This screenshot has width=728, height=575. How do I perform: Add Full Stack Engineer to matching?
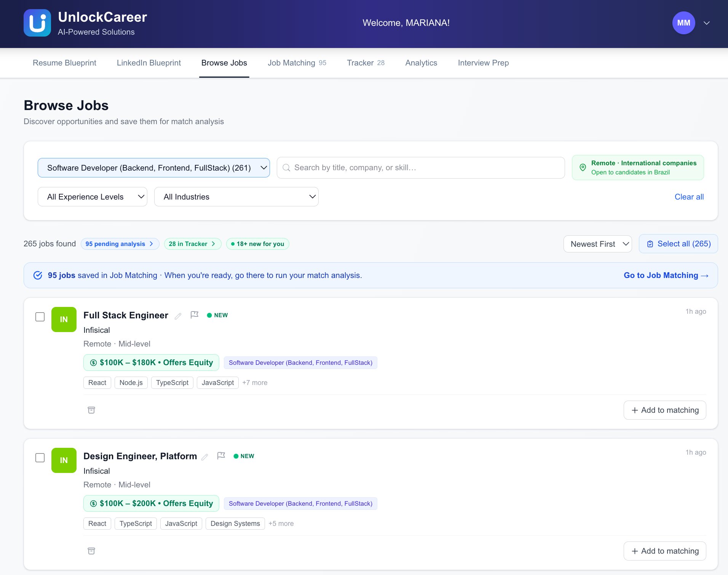[x=665, y=410]
